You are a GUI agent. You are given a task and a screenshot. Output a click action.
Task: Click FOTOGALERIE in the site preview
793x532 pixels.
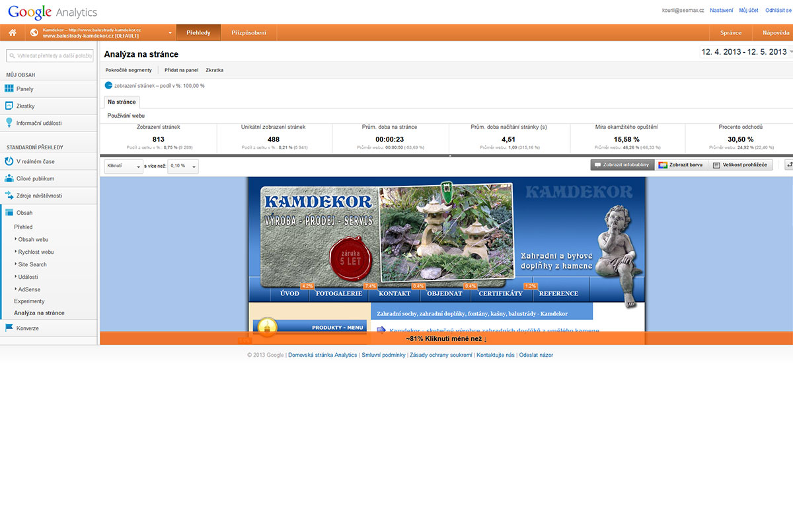(339, 293)
